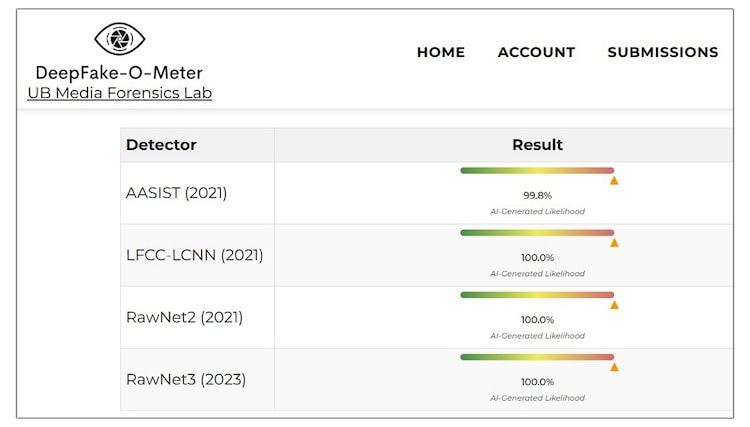Click the orange triangle marker for LFCC-LCNN

[x=614, y=243]
